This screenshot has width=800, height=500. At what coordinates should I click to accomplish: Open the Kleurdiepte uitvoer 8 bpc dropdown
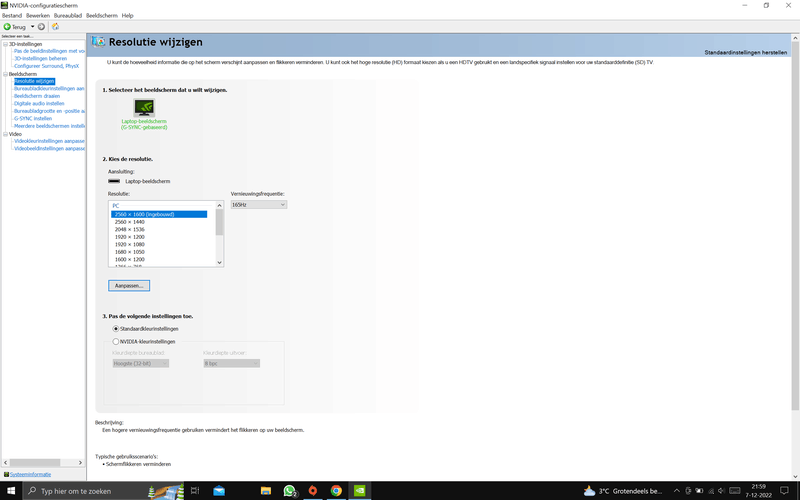point(232,363)
